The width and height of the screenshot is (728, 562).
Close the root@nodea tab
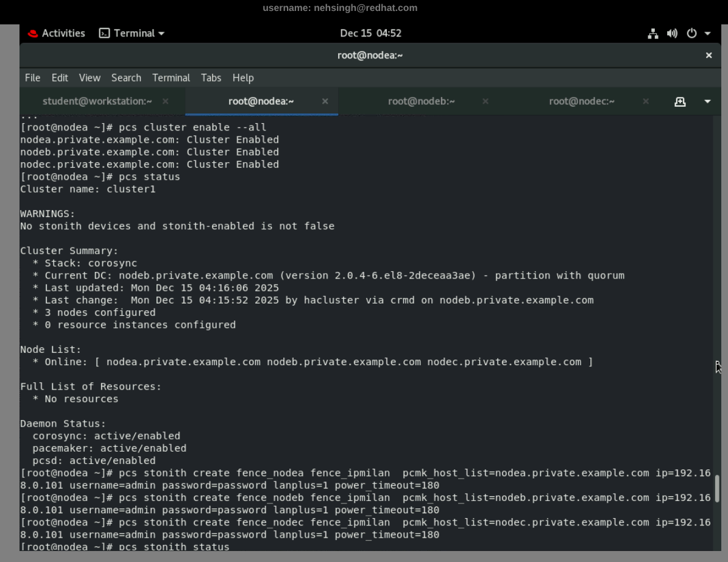(x=325, y=101)
